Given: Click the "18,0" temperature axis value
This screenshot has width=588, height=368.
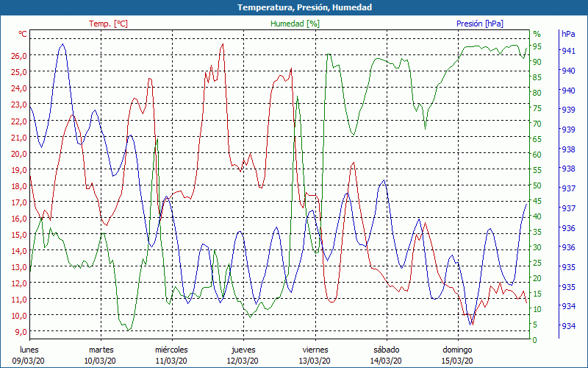Looking at the screenshot, I should tap(20, 186).
